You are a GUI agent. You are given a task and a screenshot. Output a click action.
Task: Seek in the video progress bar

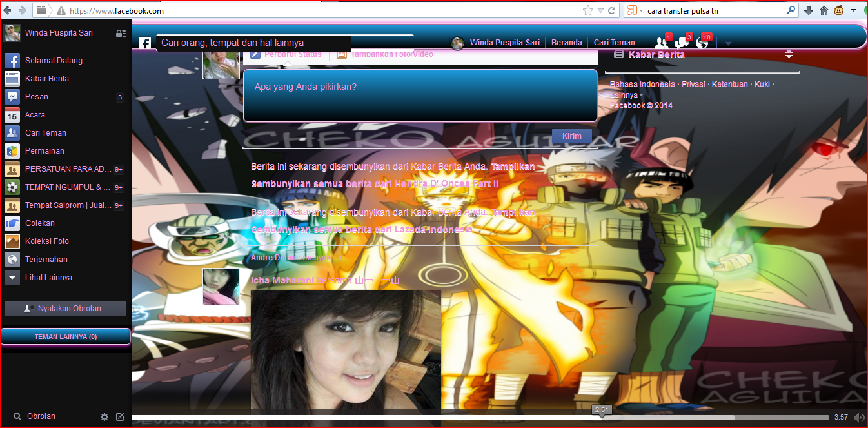480,418
